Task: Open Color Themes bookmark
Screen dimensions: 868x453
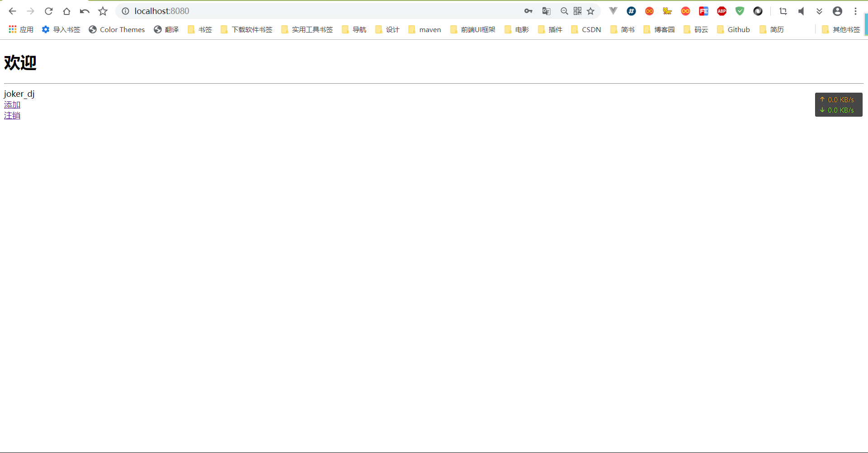Action: coord(117,29)
